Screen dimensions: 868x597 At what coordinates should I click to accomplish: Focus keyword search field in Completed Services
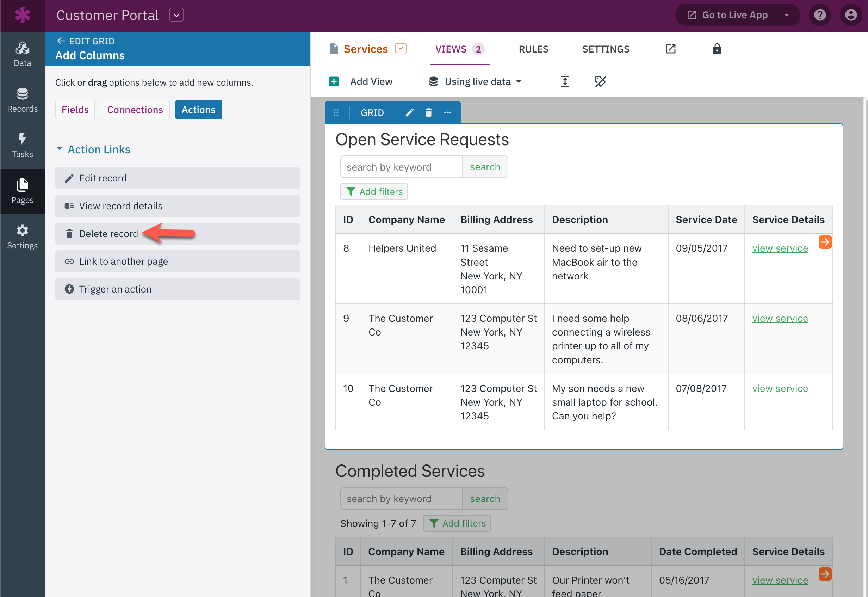click(402, 499)
